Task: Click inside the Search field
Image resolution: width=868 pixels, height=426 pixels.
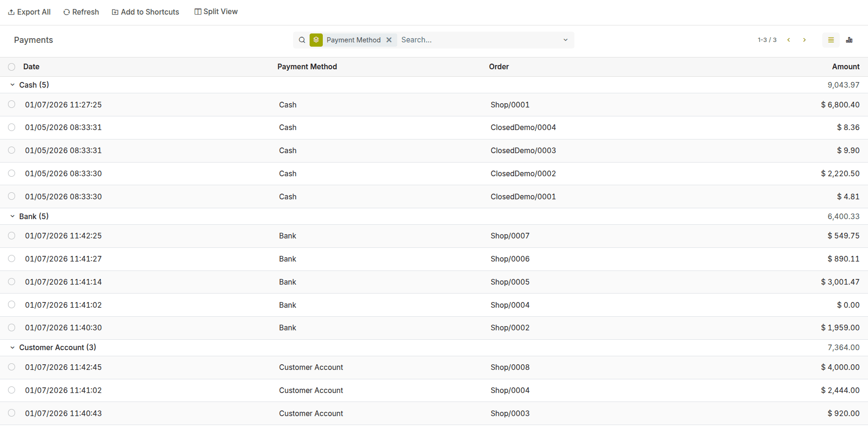Action: (x=471, y=40)
